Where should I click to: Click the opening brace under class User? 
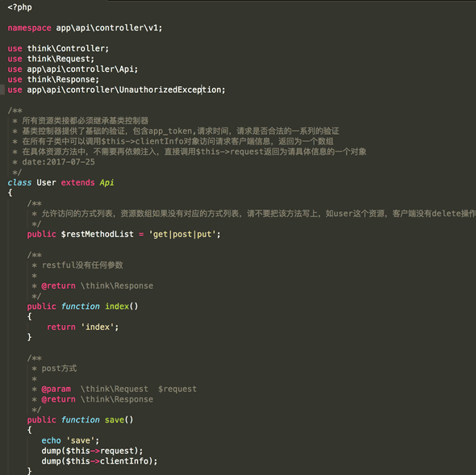click(x=10, y=193)
